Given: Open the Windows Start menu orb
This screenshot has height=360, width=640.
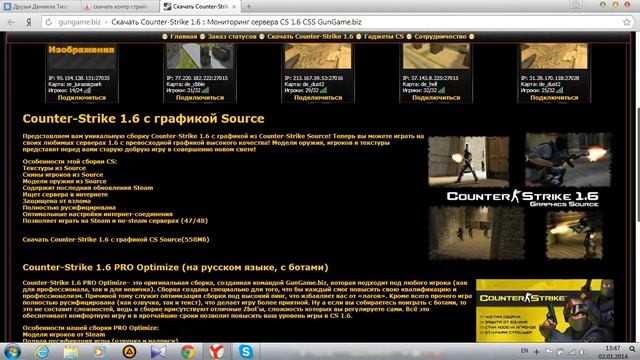Looking at the screenshot, I should pyautogui.click(x=12, y=351).
